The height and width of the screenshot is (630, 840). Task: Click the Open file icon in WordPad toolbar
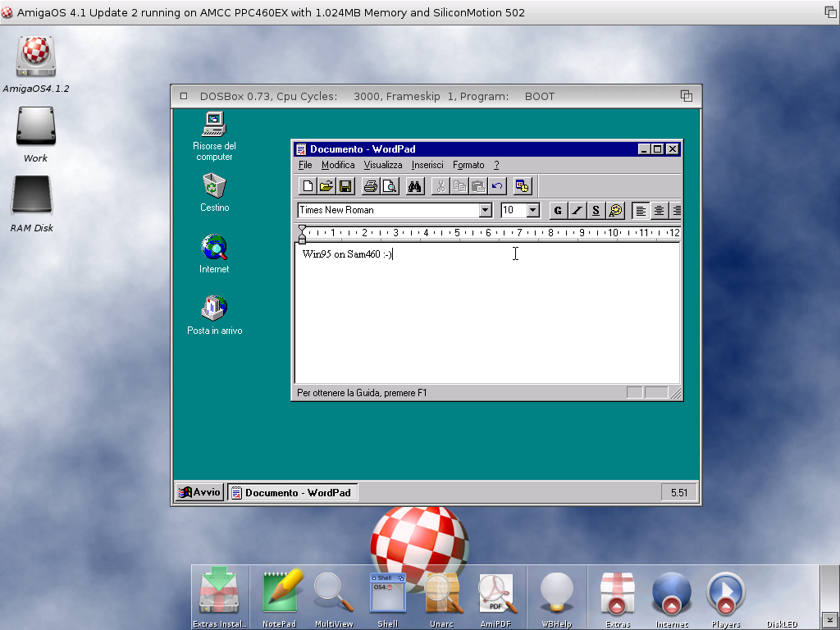click(326, 186)
